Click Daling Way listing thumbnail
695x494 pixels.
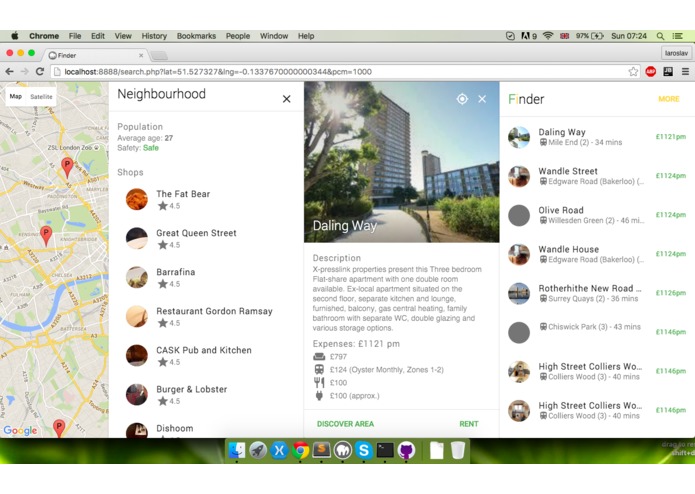(x=519, y=137)
